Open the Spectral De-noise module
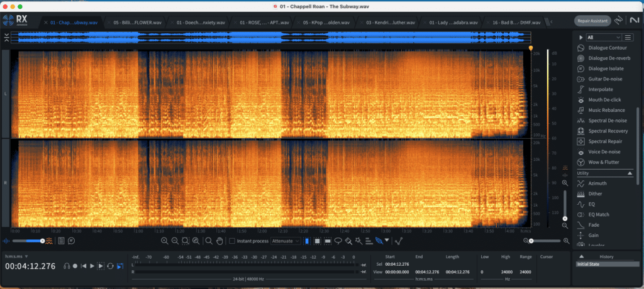 click(602, 121)
